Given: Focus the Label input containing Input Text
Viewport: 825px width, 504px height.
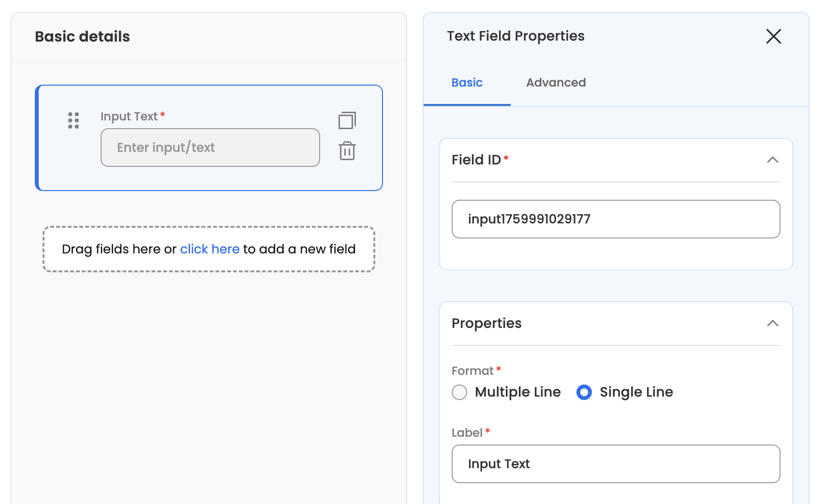Looking at the screenshot, I should [616, 464].
